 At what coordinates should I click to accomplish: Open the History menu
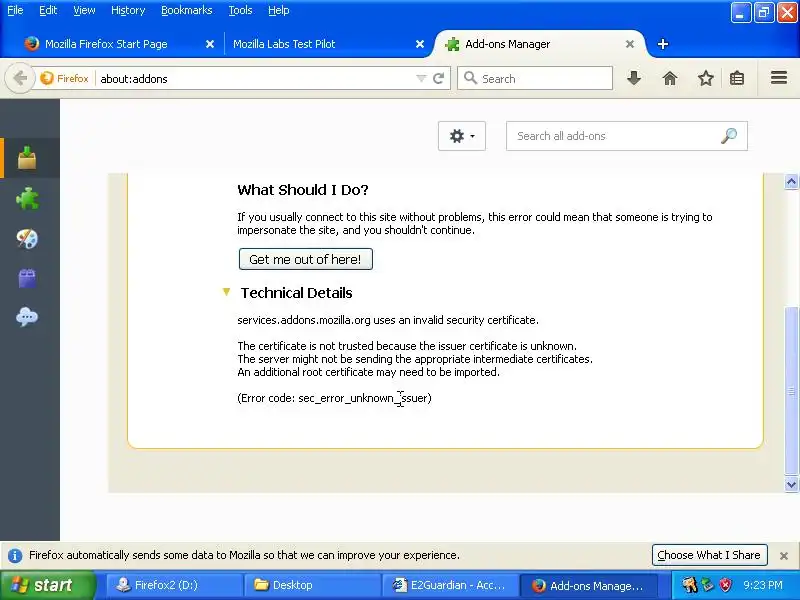pyautogui.click(x=128, y=10)
